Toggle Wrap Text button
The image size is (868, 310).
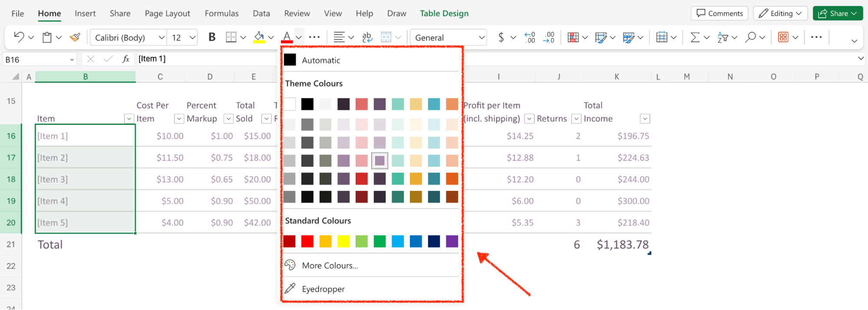pyautogui.click(x=367, y=37)
